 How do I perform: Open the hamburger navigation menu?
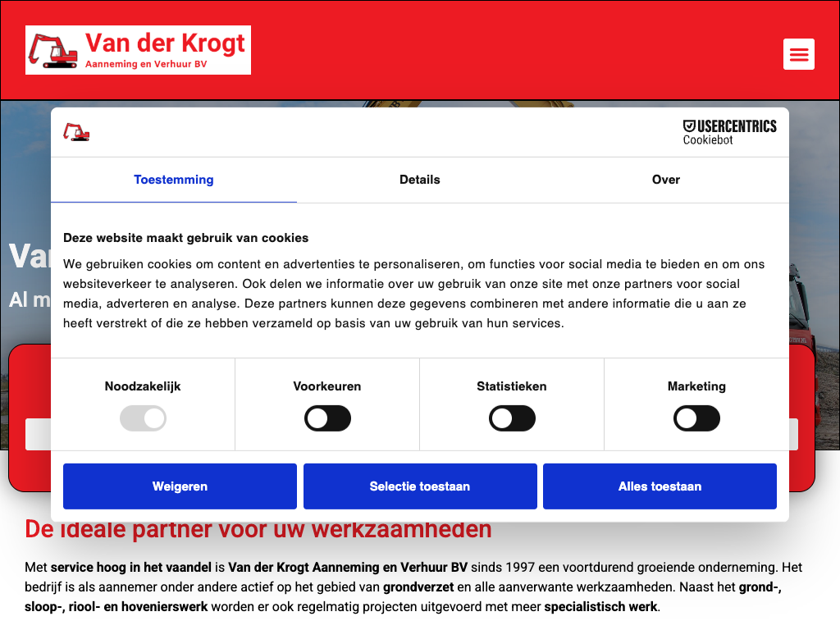799,54
